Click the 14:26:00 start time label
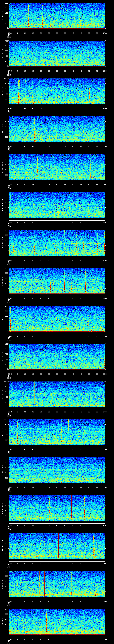 point(9,412)
